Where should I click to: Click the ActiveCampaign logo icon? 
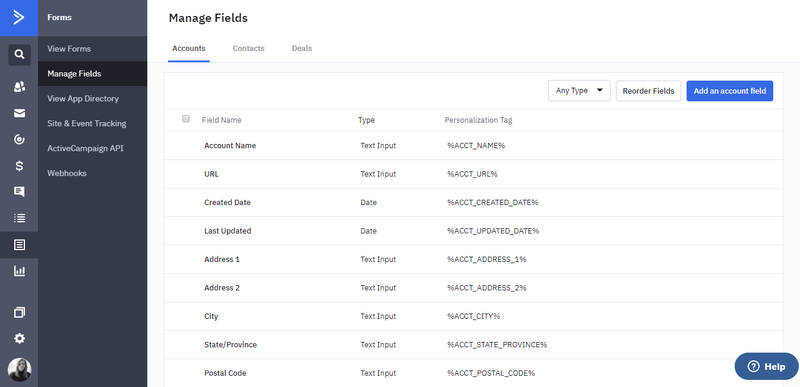click(x=19, y=18)
